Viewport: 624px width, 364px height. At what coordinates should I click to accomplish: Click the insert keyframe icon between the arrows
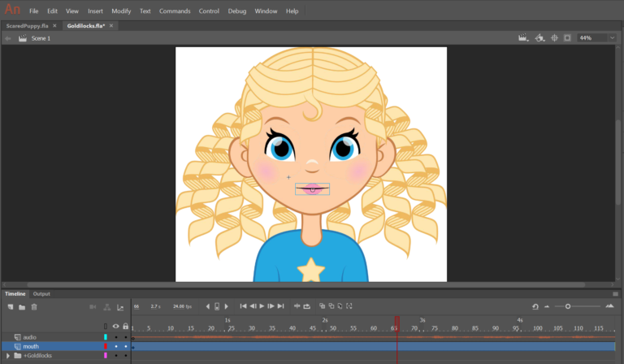[x=217, y=306]
